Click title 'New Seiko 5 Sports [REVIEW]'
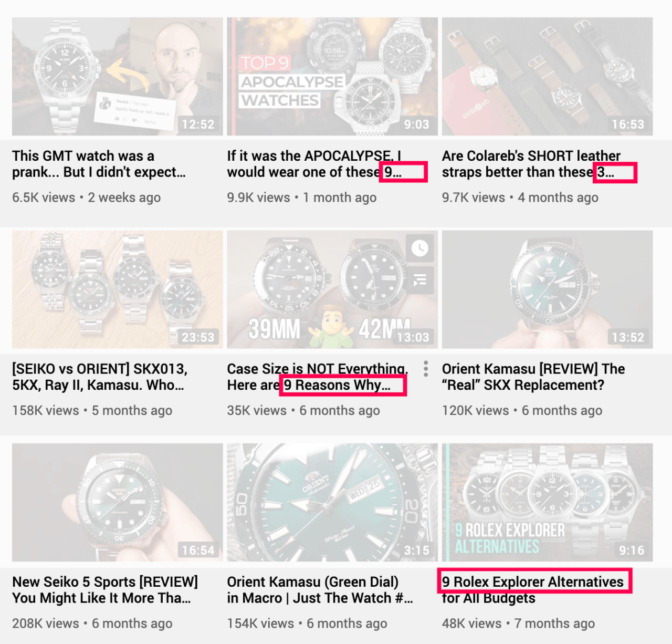 coord(105,590)
